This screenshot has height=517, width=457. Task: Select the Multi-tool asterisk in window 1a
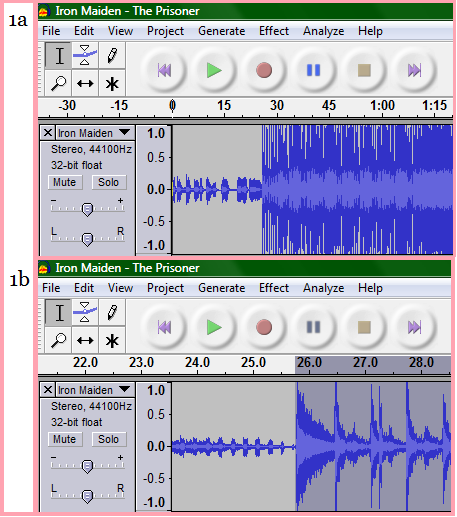click(x=112, y=83)
